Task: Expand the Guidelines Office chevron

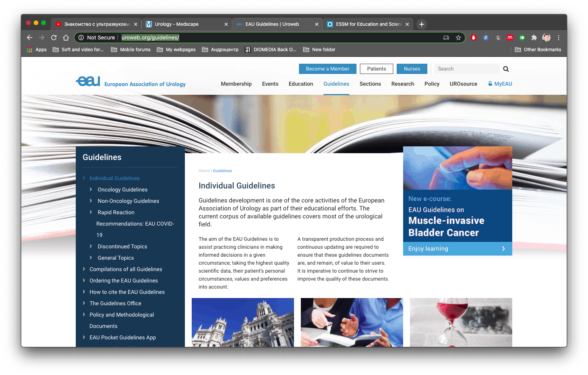Action: coord(84,303)
